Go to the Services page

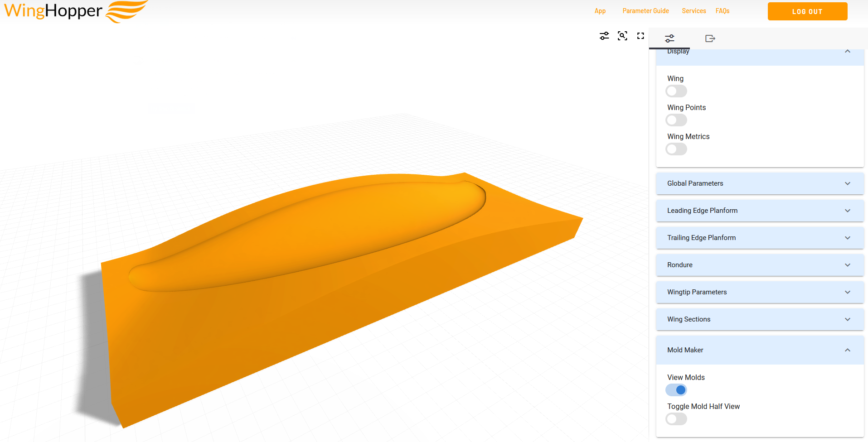(x=694, y=11)
